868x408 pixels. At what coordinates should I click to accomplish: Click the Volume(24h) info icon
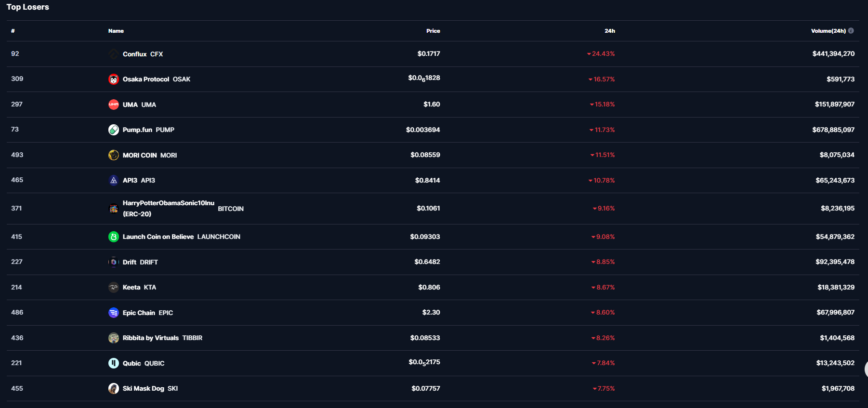pyautogui.click(x=851, y=31)
